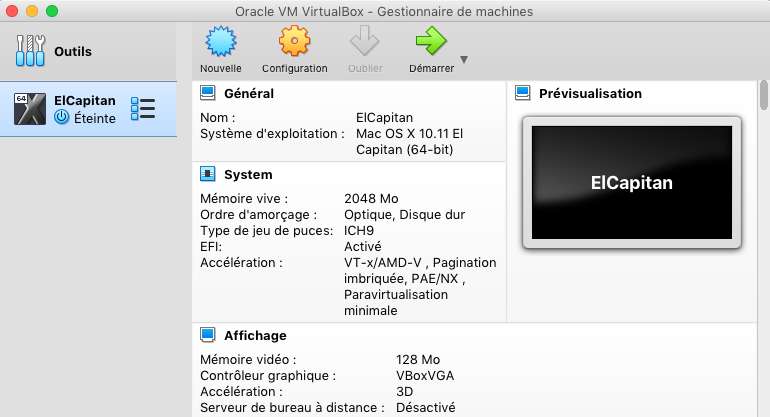Viewport: 770px width, 417px height.
Task: Click the Prévisualisation heading
Action: pos(590,93)
